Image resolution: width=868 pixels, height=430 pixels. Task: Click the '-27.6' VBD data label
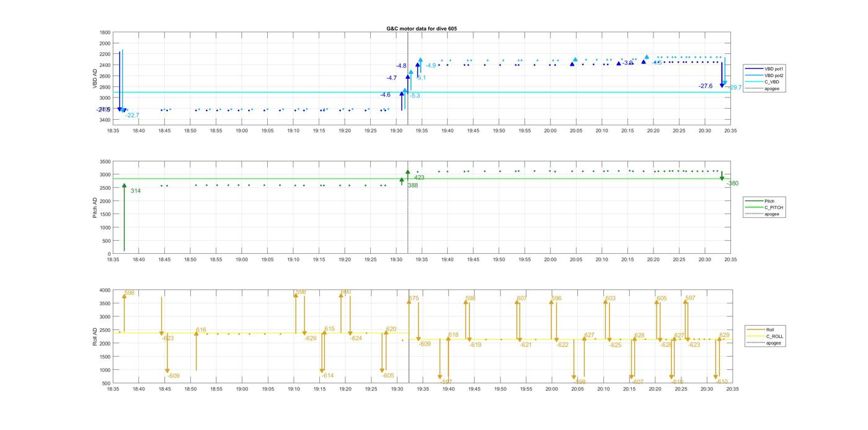[x=706, y=86]
